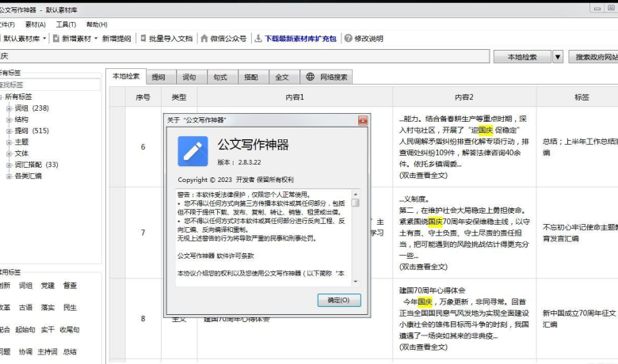Click the 党建 common tag
The width and height of the screenshot is (618, 364).
pos(48,286)
